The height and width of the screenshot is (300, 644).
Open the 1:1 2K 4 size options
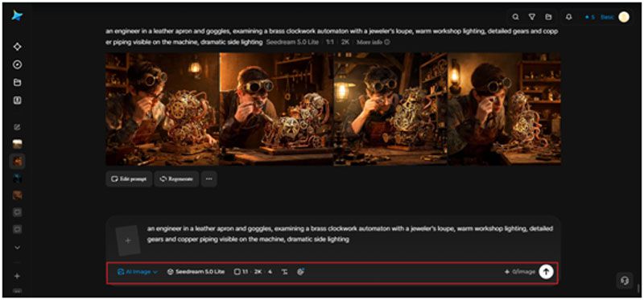pos(253,272)
